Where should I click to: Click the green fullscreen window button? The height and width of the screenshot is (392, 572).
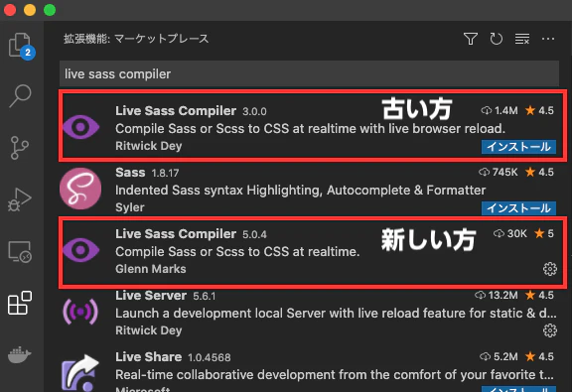tap(50, 10)
